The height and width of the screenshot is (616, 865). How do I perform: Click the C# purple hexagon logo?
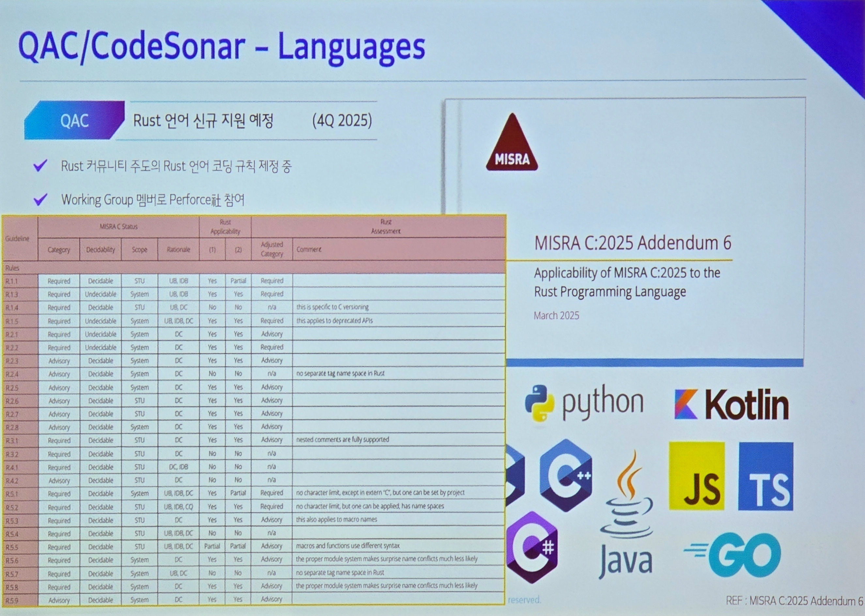533,547
